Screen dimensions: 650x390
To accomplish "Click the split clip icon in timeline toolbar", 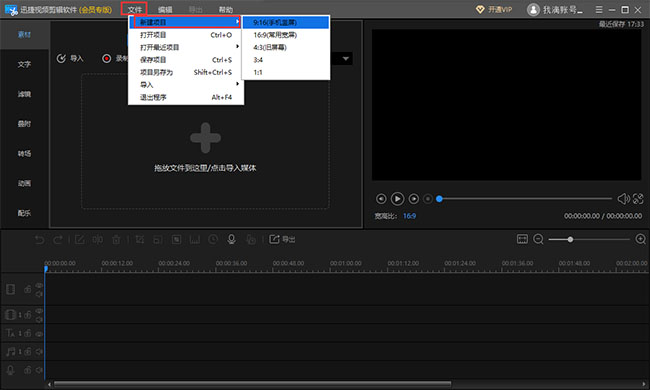I will (98, 239).
